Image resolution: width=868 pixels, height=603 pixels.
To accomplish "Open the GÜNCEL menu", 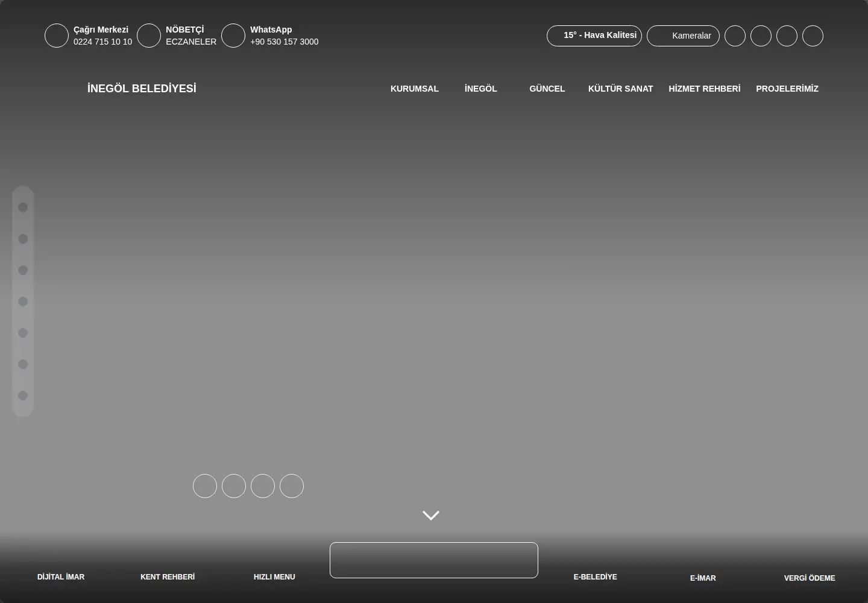I will tap(547, 89).
